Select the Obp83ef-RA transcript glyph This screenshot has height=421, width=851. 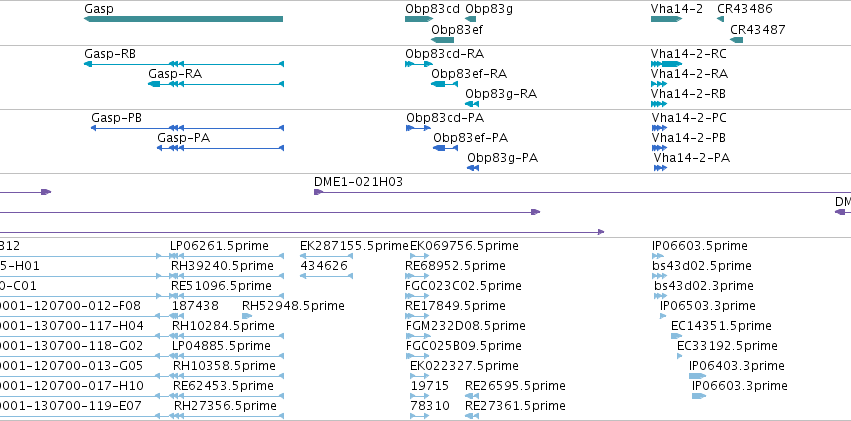tap(444, 84)
